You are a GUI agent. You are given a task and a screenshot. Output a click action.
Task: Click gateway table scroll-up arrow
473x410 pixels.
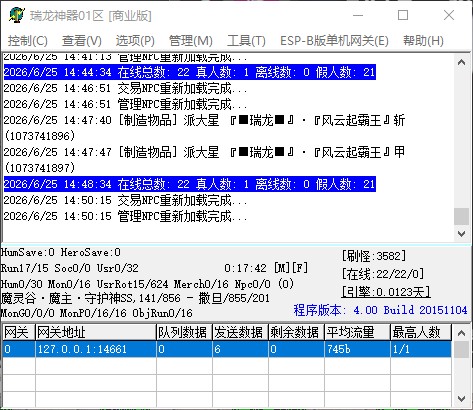click(x=461, y=333)
